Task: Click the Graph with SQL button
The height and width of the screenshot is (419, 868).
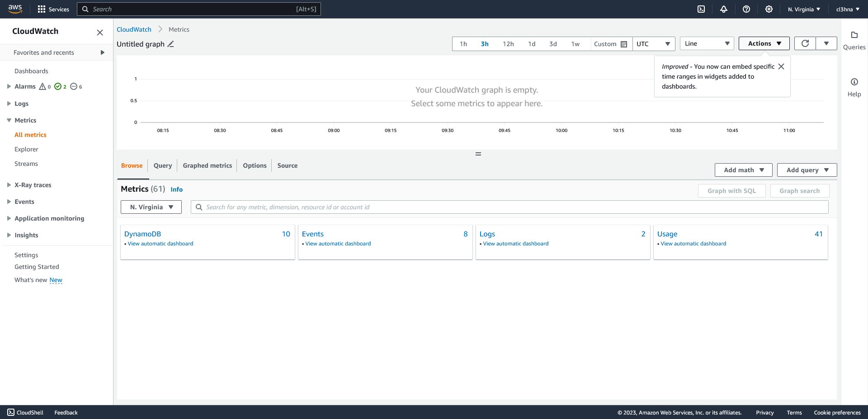Action: click(x=731, y=191)
